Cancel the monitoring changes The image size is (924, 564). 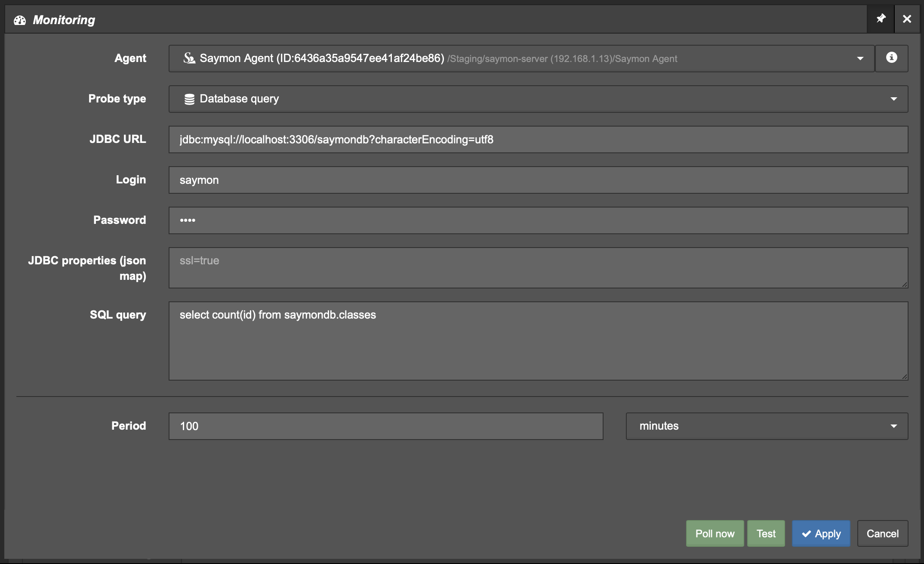[883, 534]
